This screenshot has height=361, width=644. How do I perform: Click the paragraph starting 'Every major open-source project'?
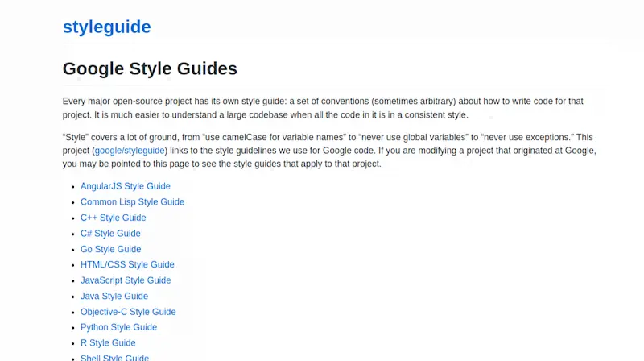point(323,108)
